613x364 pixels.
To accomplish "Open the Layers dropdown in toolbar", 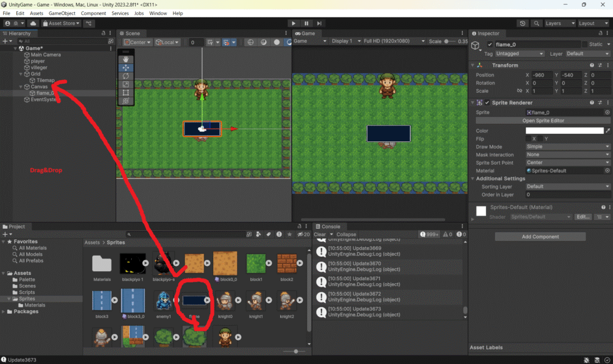I will coord(560,23).
